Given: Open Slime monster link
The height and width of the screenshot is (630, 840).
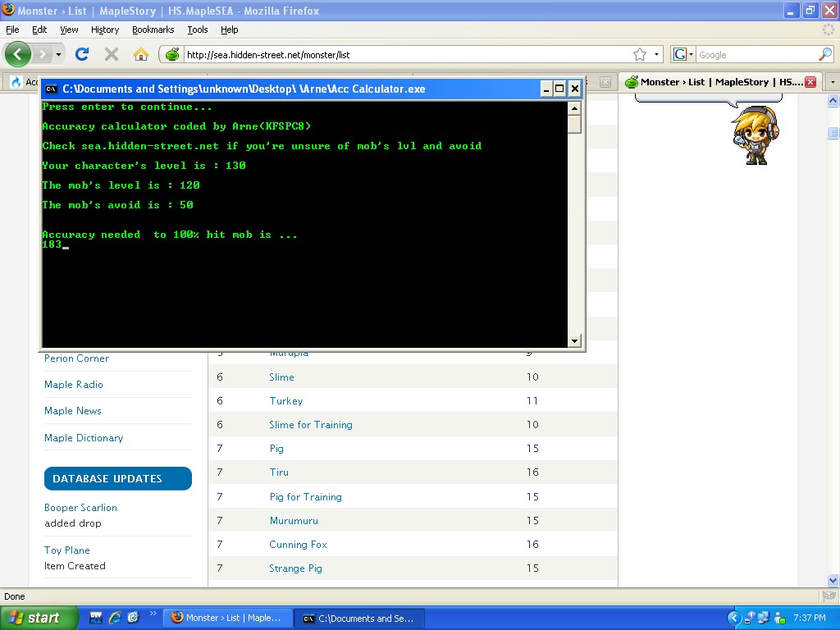Looking at the screenshot, I should (x=282, y=377).
